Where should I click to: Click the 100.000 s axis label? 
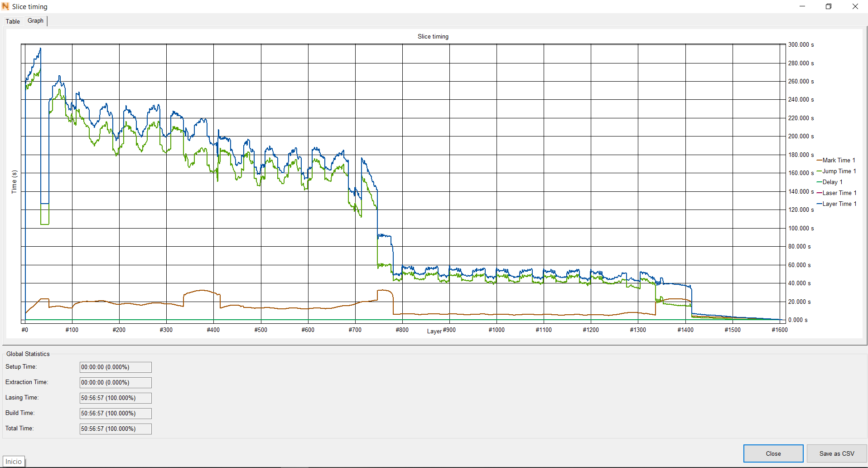coord(801,228)
